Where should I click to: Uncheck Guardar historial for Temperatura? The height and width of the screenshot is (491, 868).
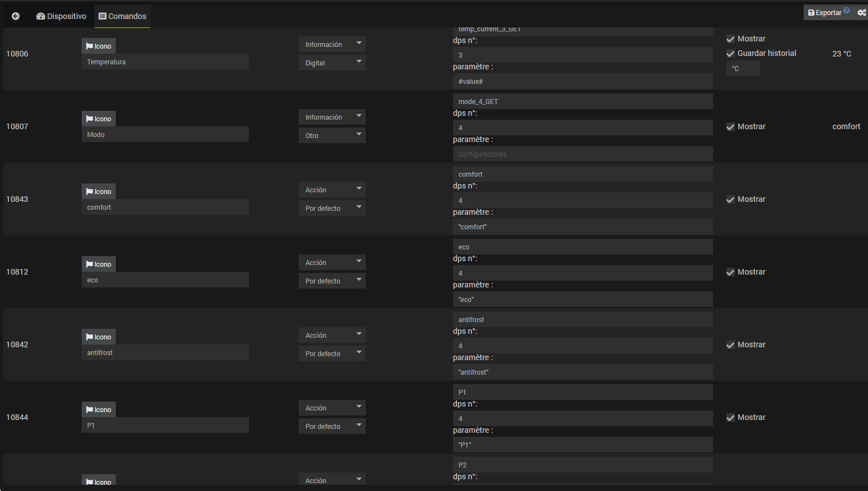(730, 54)
